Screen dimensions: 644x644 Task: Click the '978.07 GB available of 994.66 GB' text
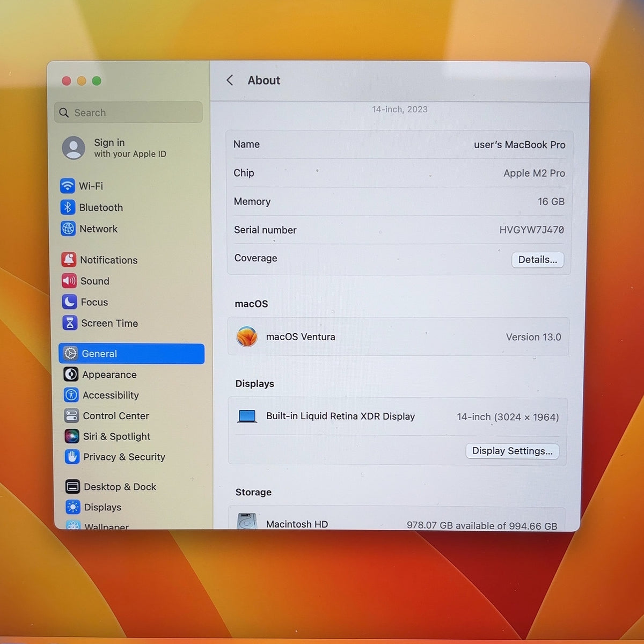pyautogui.click(x=482, y=525)
